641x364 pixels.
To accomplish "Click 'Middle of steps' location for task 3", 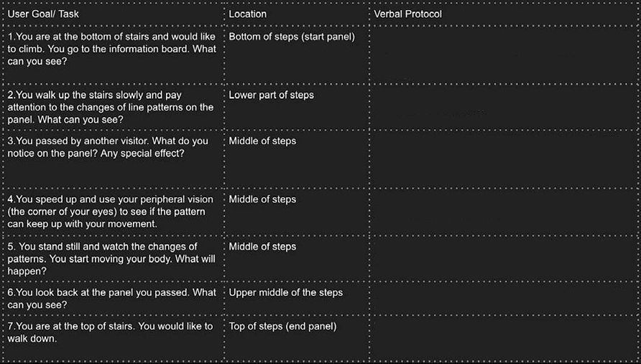I will pyautogui.click(x=262, y=141).
